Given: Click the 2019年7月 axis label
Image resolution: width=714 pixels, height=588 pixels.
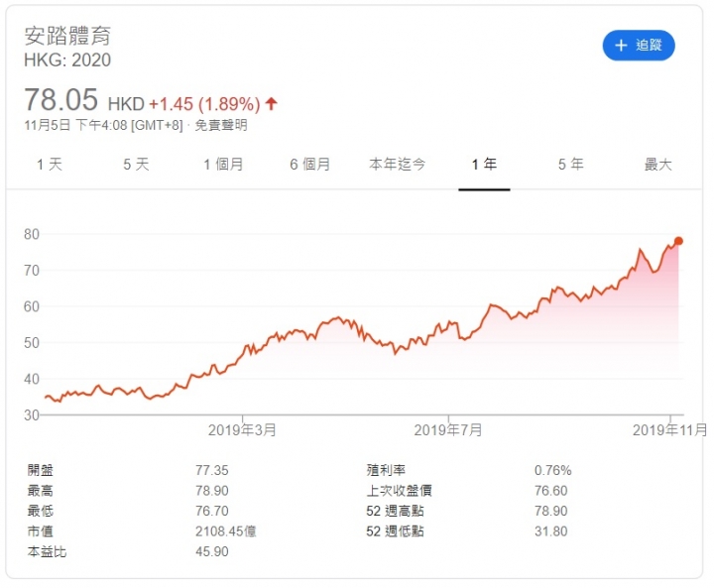Looking at the screenshot, I should tap(448, 430).
